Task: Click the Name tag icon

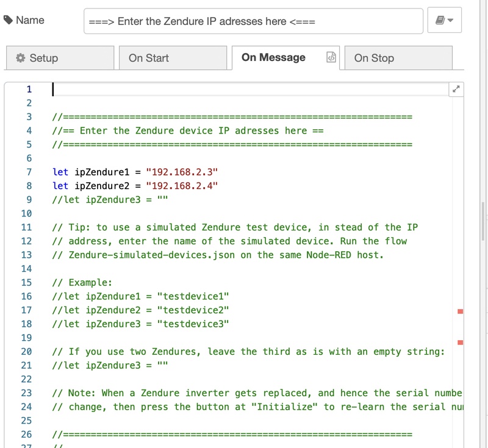Action: click(8, 20)
